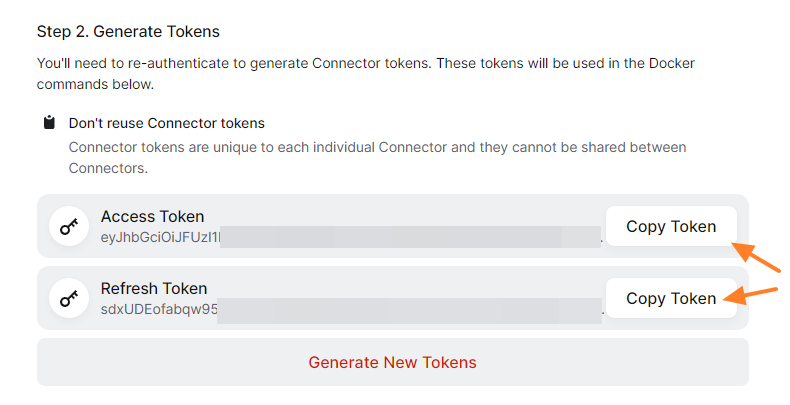Image resolution: width=790 pixels, height=405 pixels.
Task: Click the upper orange arrow annotation
Action: [x=757, y=257]
